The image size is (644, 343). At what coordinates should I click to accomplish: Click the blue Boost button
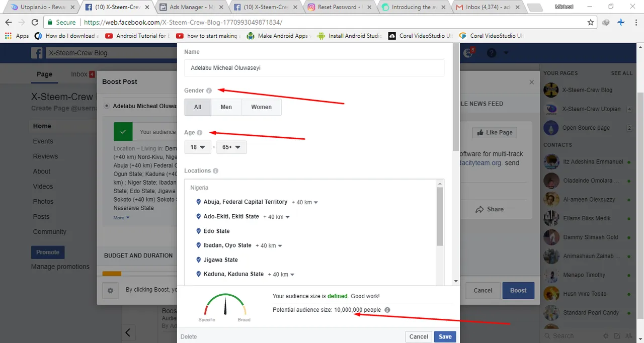pyautogui.click(x=518, y=290)
